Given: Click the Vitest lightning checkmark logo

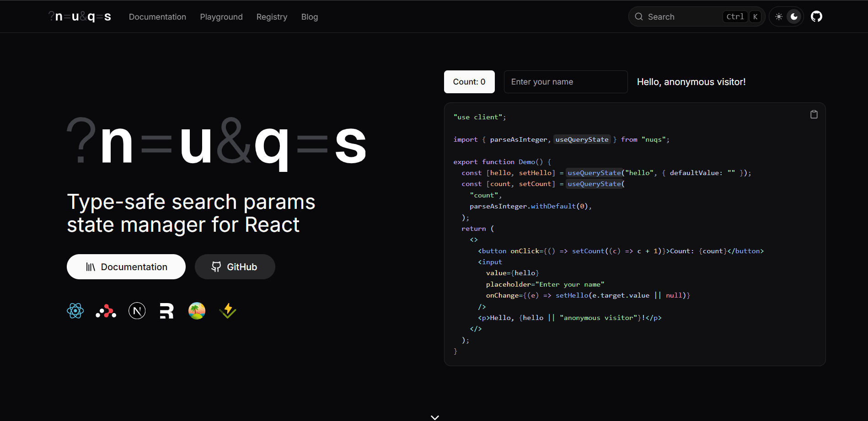Looking at the screenshot, I should [227, 311].
